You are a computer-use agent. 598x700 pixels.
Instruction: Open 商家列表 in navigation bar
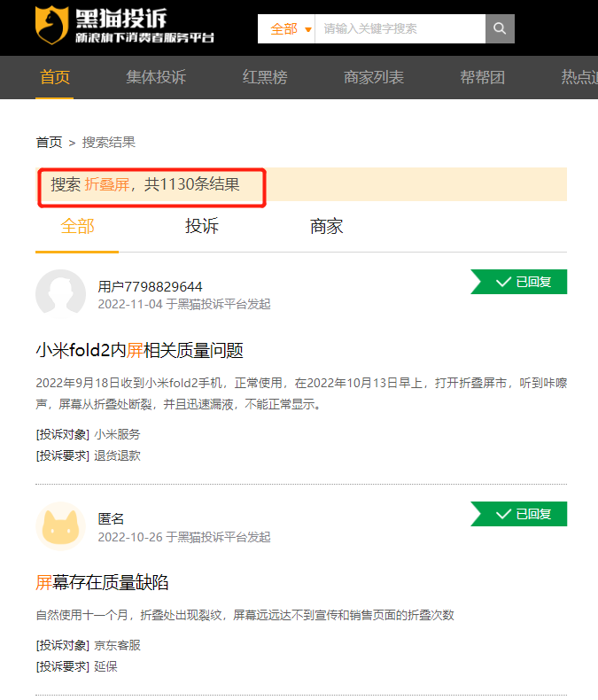374,77
